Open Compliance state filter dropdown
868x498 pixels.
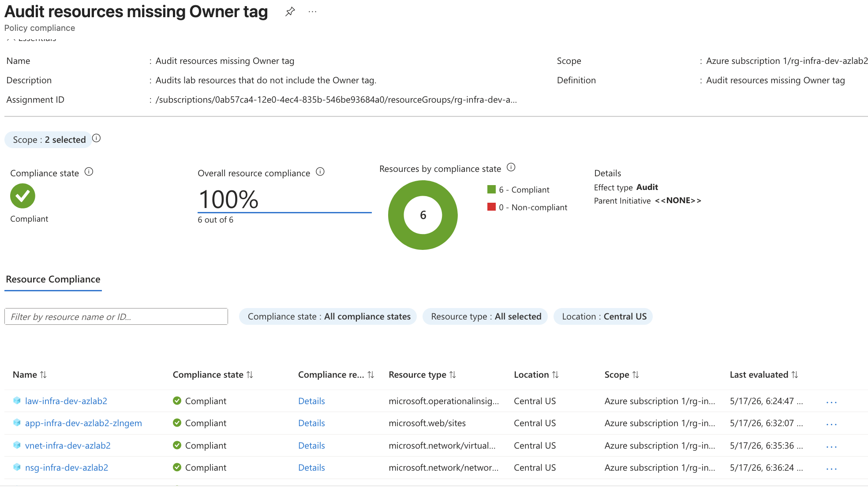point(328,316)
